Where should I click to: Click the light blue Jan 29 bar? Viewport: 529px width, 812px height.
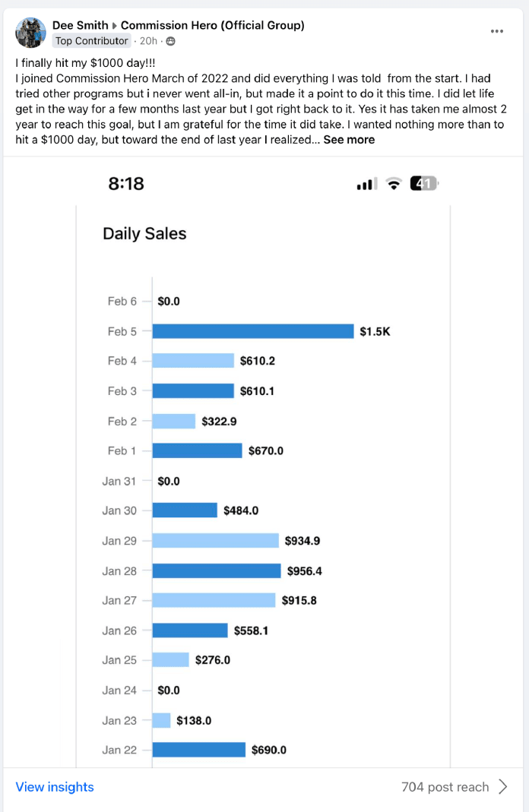(x=216, y=541)
